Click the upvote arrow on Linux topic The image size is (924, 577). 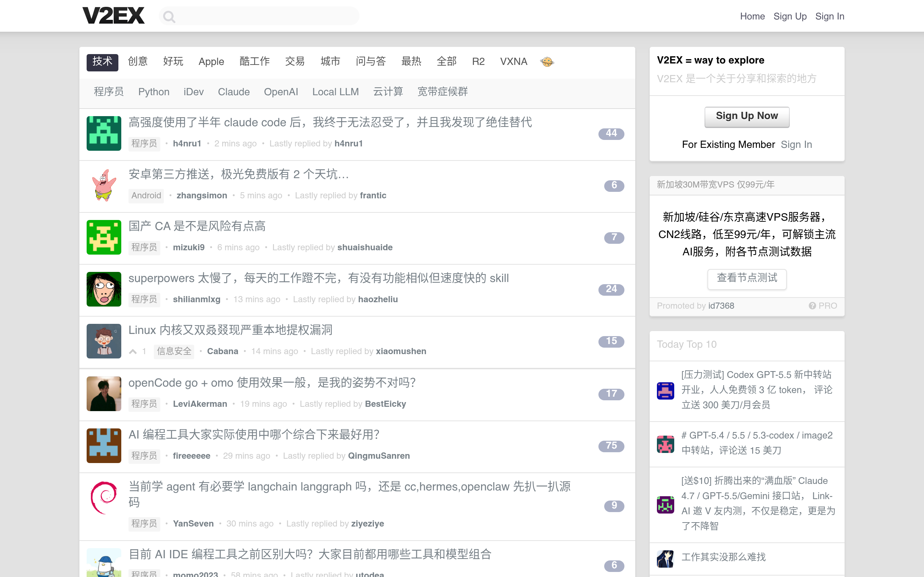(133, 352)
